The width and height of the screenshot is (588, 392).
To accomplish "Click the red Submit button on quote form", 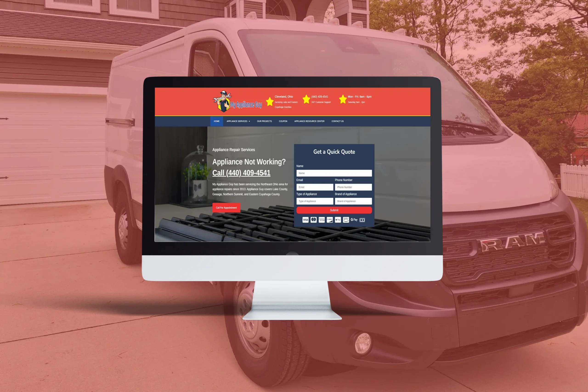I will click(334, 210).
